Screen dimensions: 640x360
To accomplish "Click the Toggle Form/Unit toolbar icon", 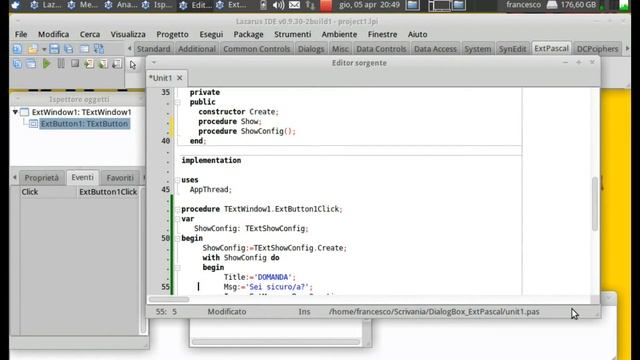I will click(x=99, y=49).
